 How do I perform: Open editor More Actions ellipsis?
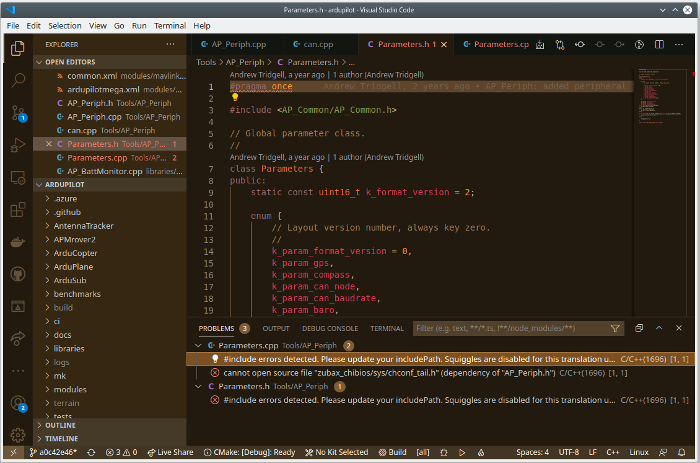coord(679,44)
